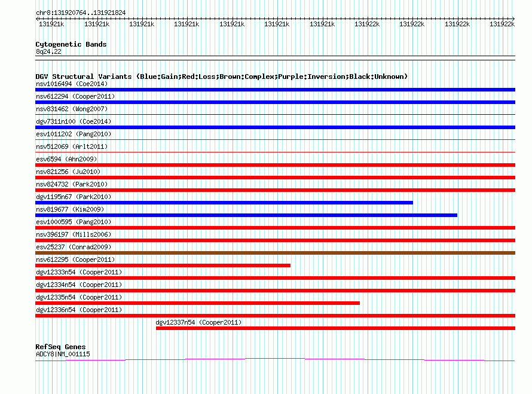The image size is (532, 394).
Task: Click the dgv12335n54 (Cooper2011) red loss bar
Action: point(197,303)
